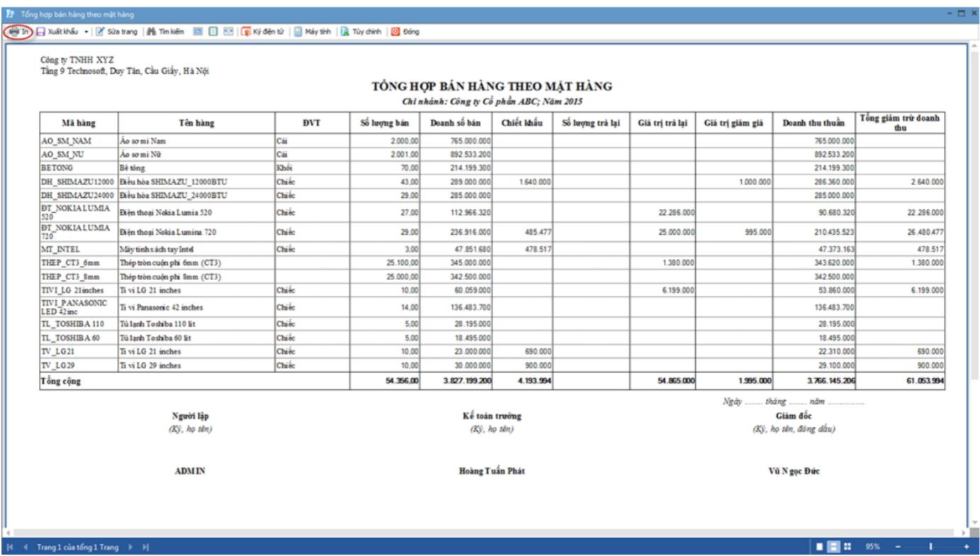Click the vertical scrollbar on the right
The width and height of the screenshot is (980, 556).
tap(974, 284)
